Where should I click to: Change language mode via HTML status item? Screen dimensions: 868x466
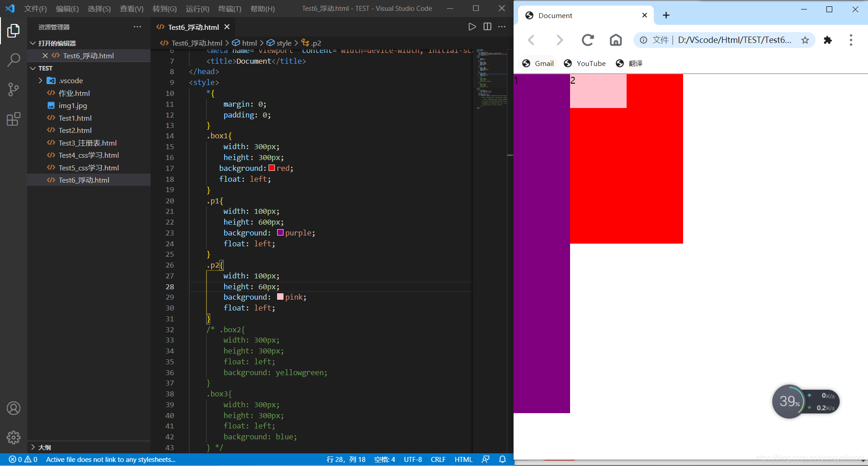[x=463, y=460]
